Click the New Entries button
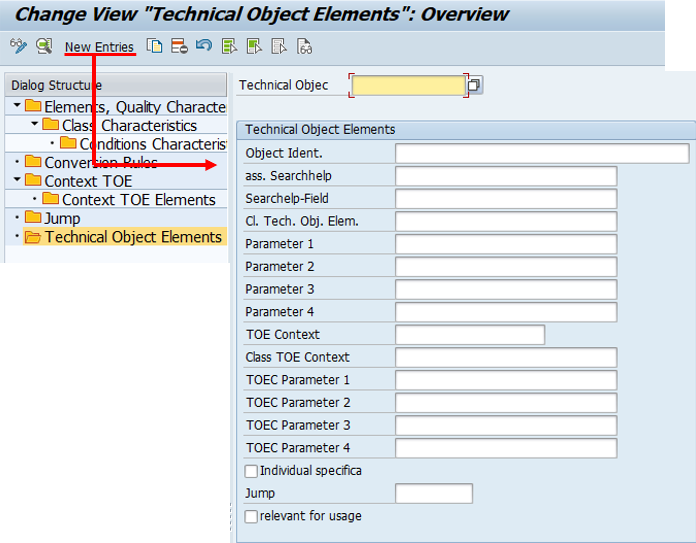 pos(99,47)
